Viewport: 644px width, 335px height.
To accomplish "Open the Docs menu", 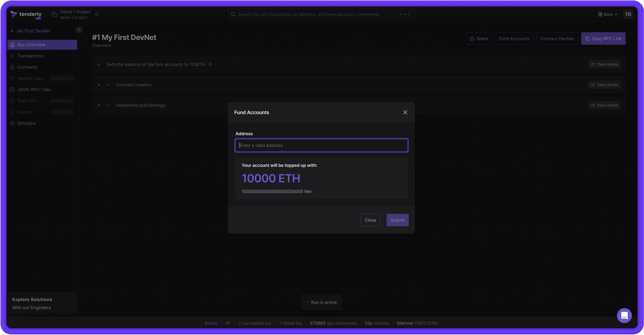I will pyautogui.click(x=607, y=14).
